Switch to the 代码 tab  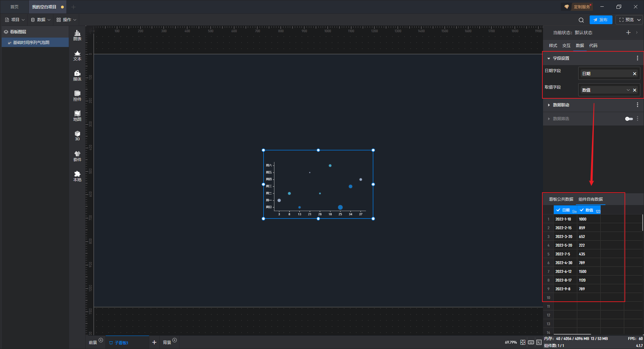593,46
